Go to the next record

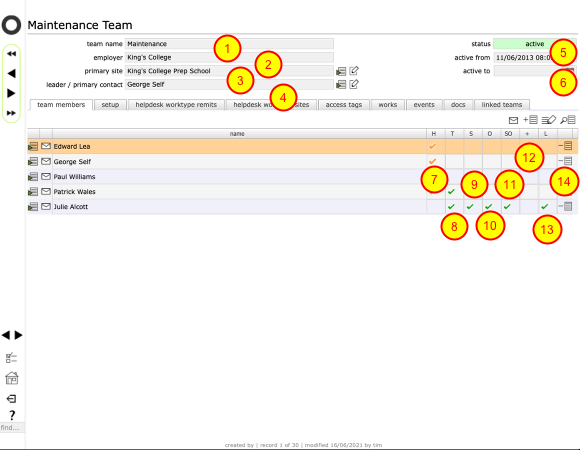point(11,93)
